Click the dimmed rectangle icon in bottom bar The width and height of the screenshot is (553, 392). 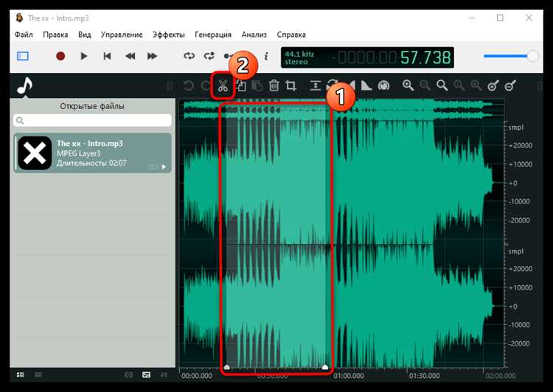click(x=129, y=375)
